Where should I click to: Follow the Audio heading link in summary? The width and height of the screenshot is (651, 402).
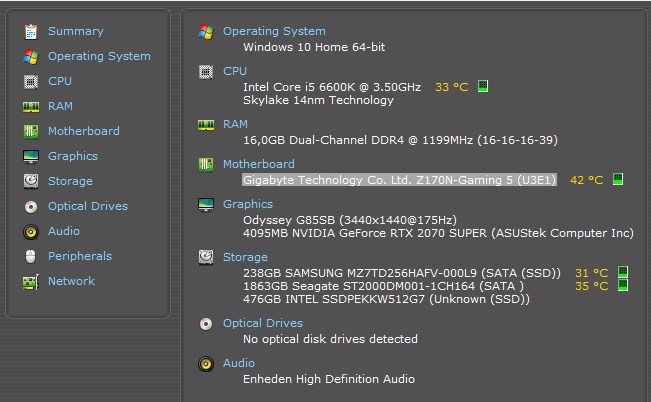239,363
